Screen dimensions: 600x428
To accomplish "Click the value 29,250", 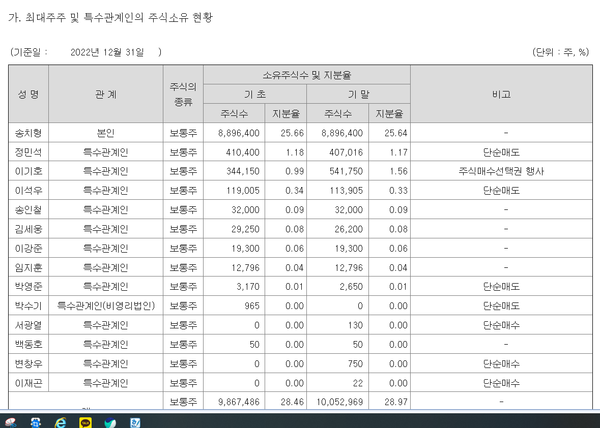I will click(245, 229).
